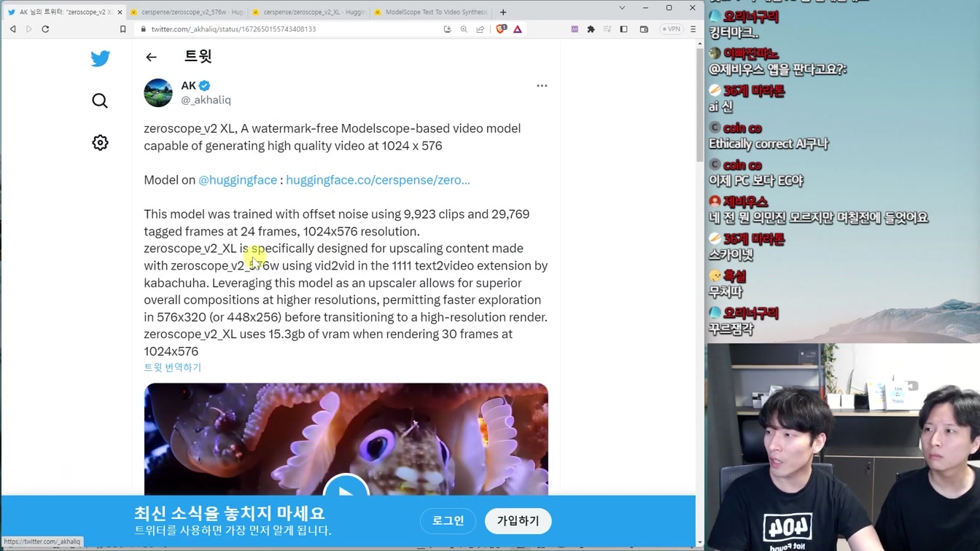Click the AK display name
The width and height of the screenshot is (980, 551).
pos(189,85)
